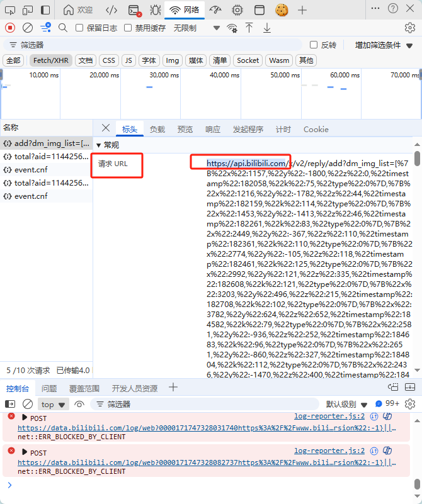This screenshot has width=422, height=504.
Task: Open the more options ellipsis menu
Action: [x=375, y=9]
